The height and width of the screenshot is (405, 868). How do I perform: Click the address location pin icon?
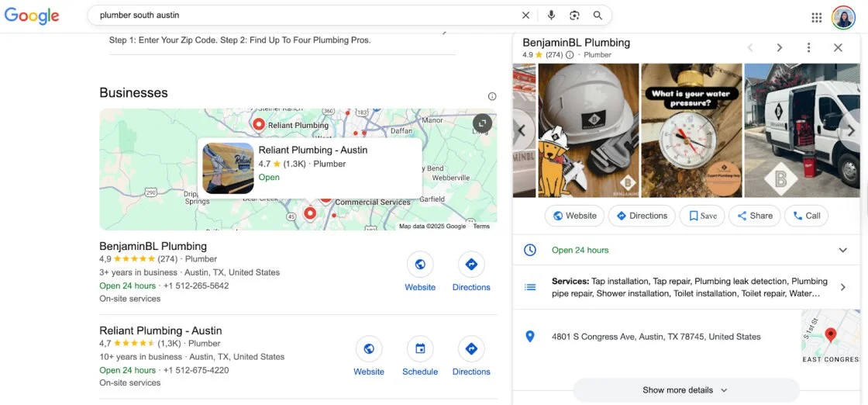point(530,336)
